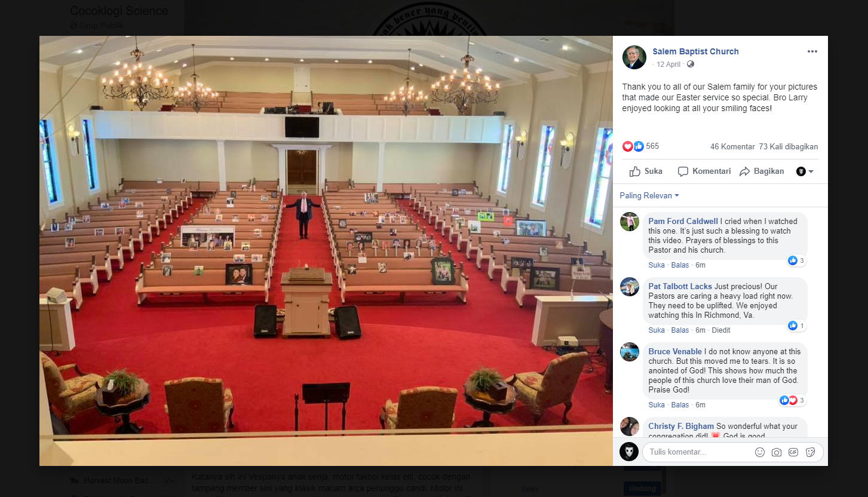Image resolution: width=868 pixels, height=497 pixels.
Task: Open the post options three-dot menu
Action: click(x=812, y=51)
